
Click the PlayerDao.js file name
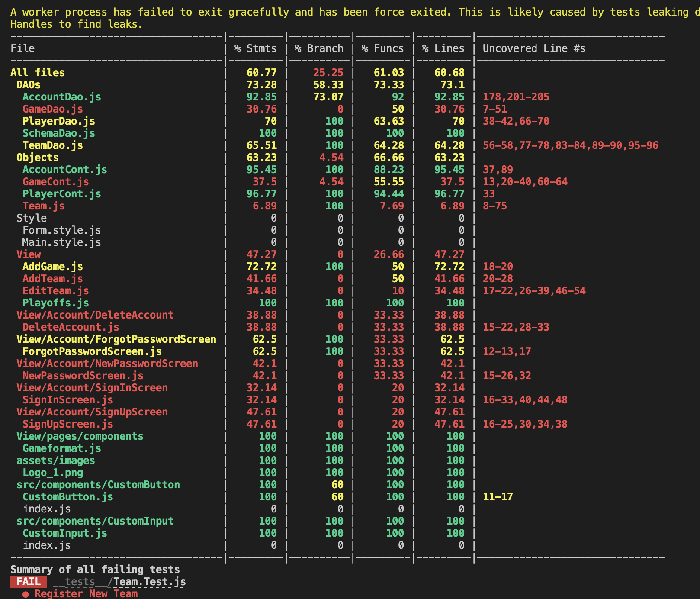pyautogui.click(x=59, y=121)
